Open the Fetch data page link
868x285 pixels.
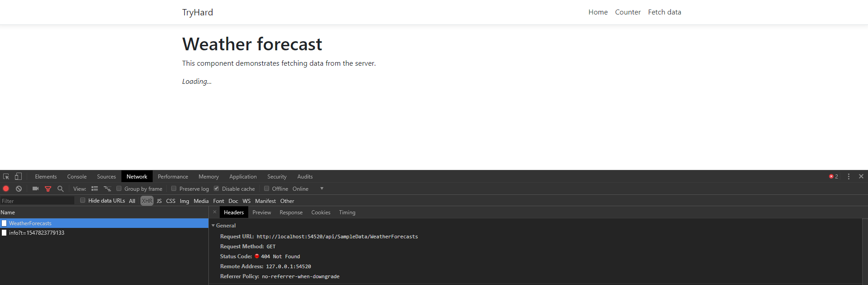(665, 12)
